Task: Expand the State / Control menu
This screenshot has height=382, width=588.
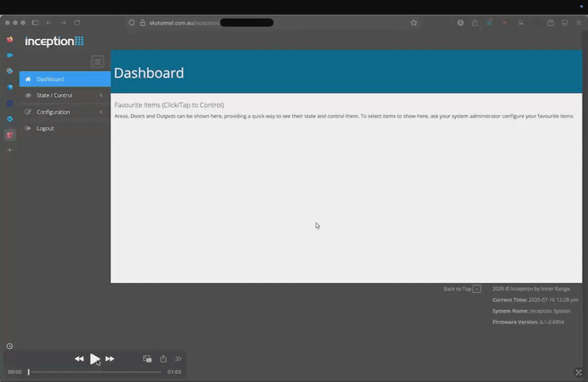Action: point(54,95)
